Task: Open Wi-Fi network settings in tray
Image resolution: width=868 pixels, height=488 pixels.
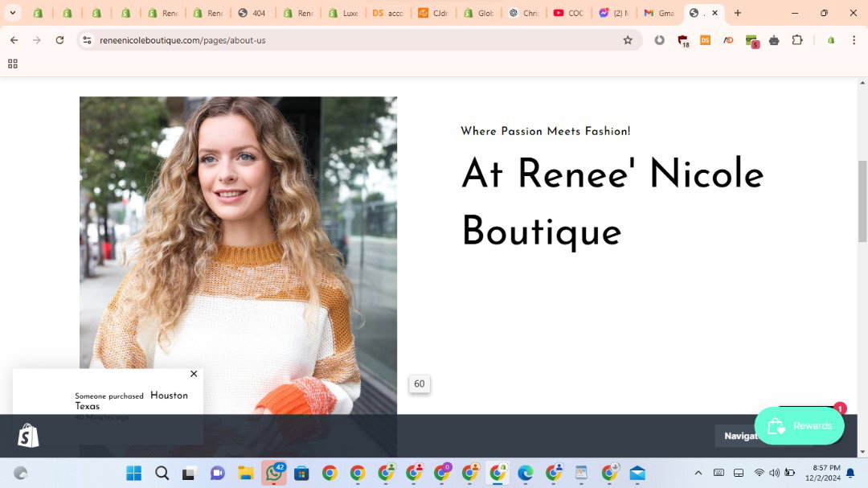Action: [759, 473]
